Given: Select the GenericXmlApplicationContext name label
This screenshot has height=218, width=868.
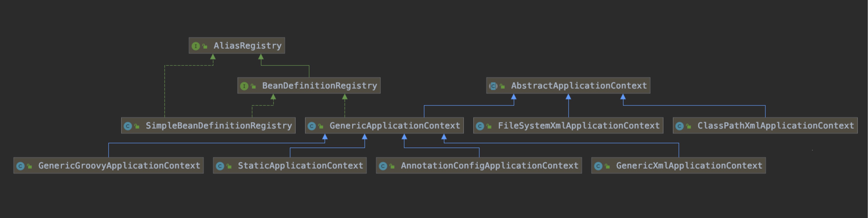Looking at the screenshot, I should click(x=689, y=166).
